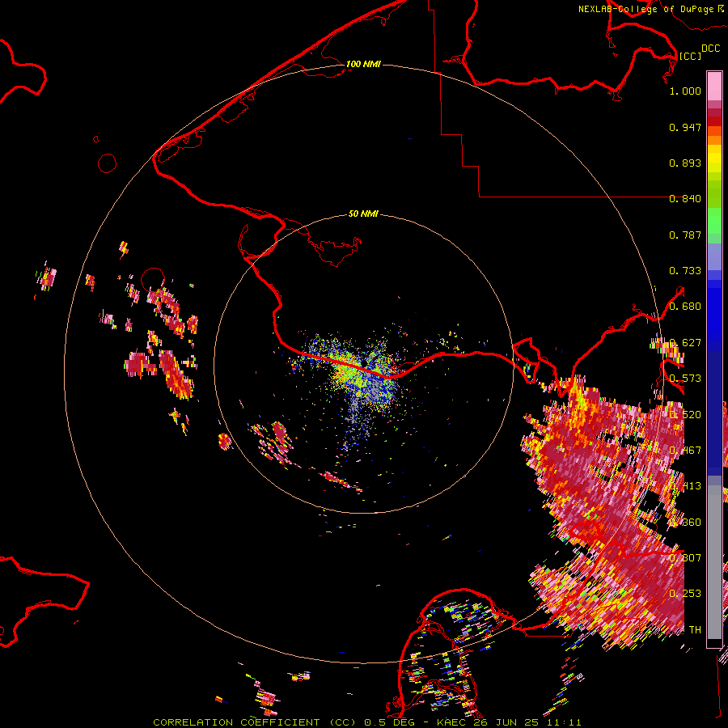Select the 0.253 legend value
This screenshot has height=728, width=728.
click(x=685, y=594)
